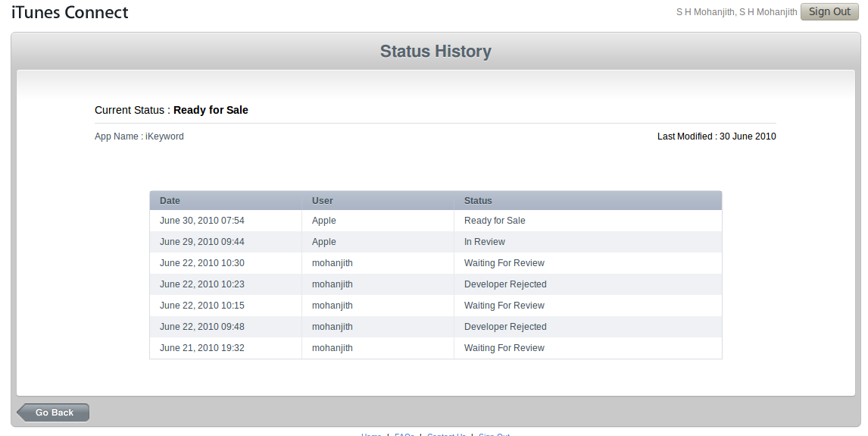Click mohanjith in the 10:23 row

click(333, 284)
